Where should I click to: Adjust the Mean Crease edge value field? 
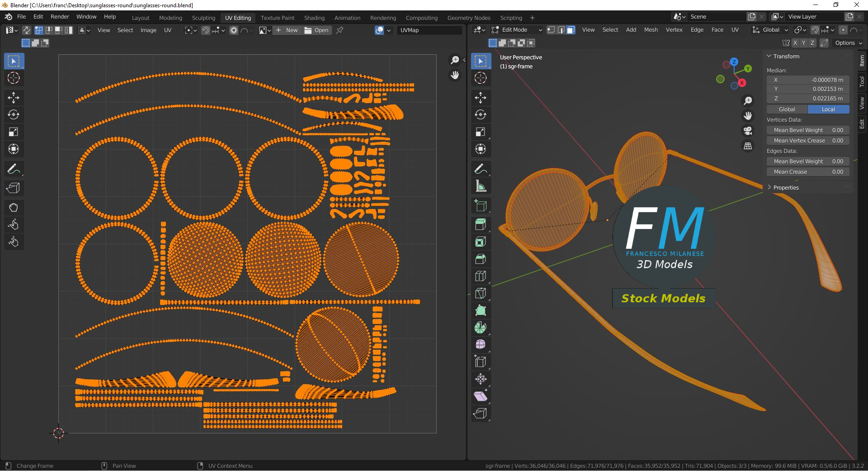click(x=807, y=172)
